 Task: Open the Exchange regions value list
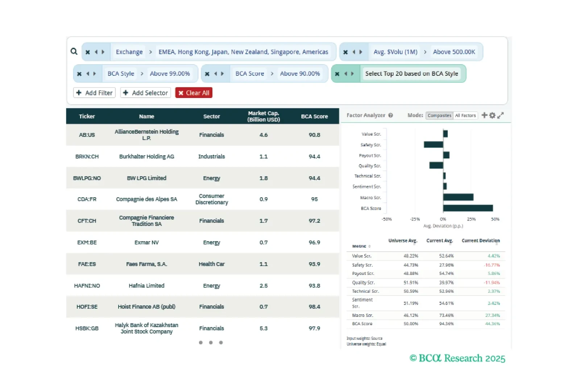point(243,52)
